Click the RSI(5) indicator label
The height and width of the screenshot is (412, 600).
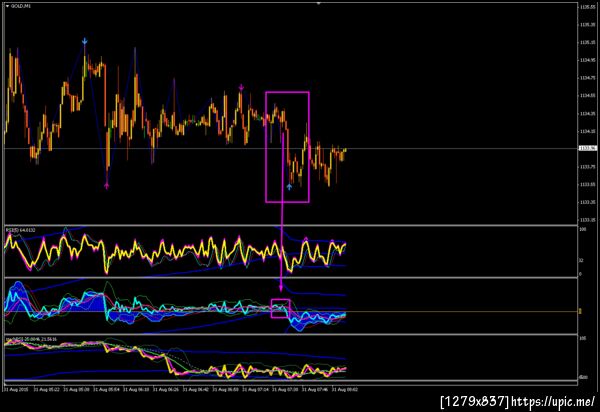pos(20,230)
